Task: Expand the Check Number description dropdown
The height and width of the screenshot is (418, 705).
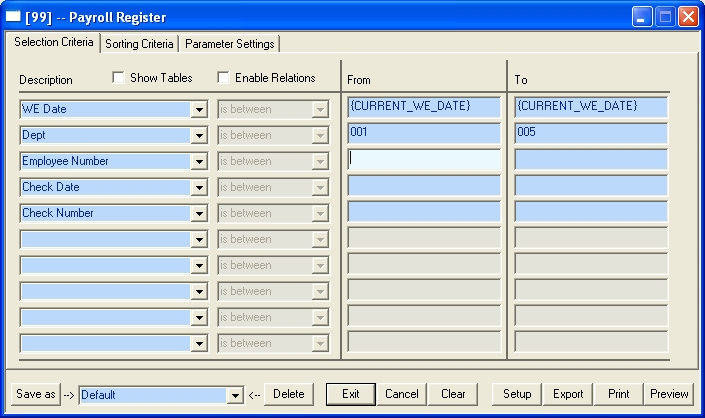Action: coord(200,213)
